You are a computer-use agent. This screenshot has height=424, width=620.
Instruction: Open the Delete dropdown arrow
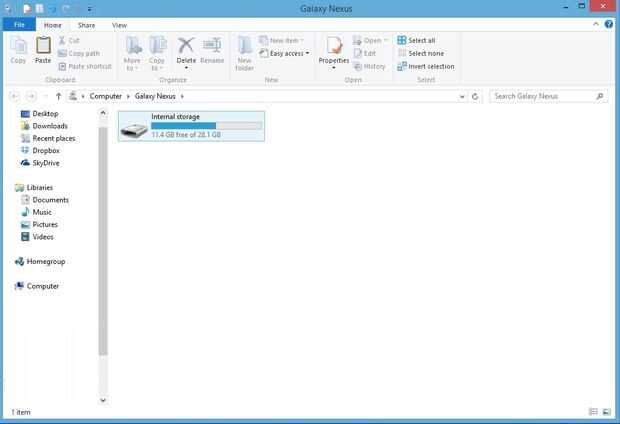point(186,68)
